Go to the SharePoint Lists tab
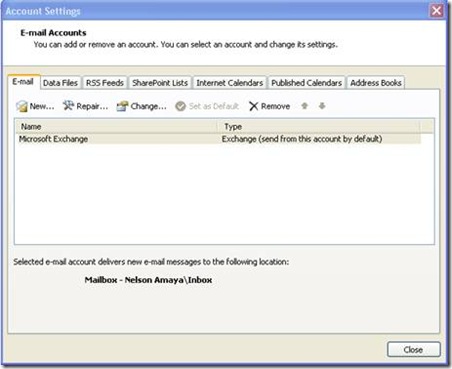This screenshot has width=452, height=369. [x=160, y=83]
